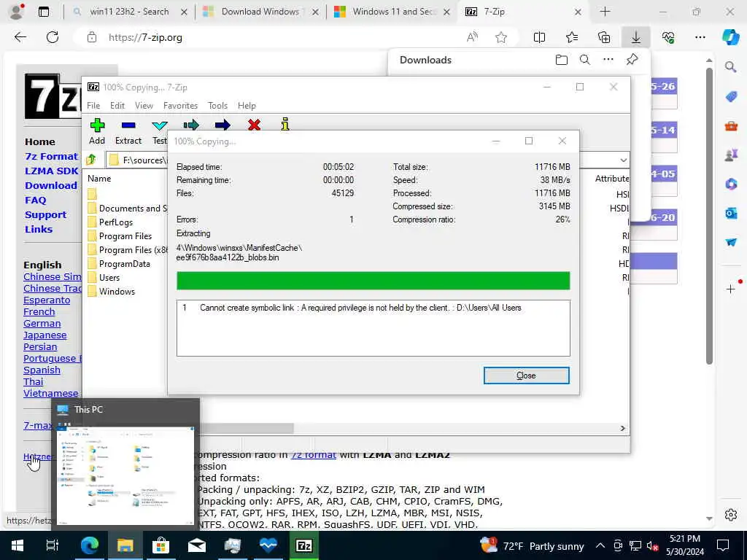Click the browser Refresh button
The height and width of the screenshot is (560, 747).
(x=53, y=37)
